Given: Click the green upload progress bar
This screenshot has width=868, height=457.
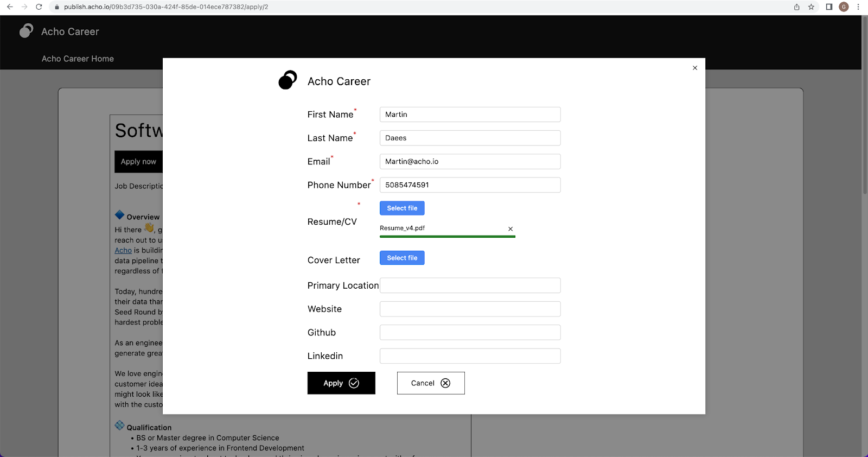Looking at the screenshot, I should coord(448,237).
